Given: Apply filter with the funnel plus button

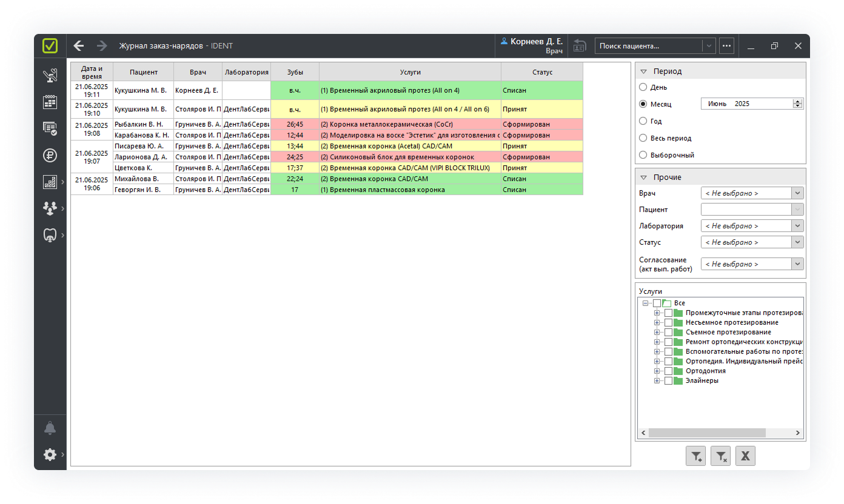Looking at the screenshot, I should click(696, 456).
